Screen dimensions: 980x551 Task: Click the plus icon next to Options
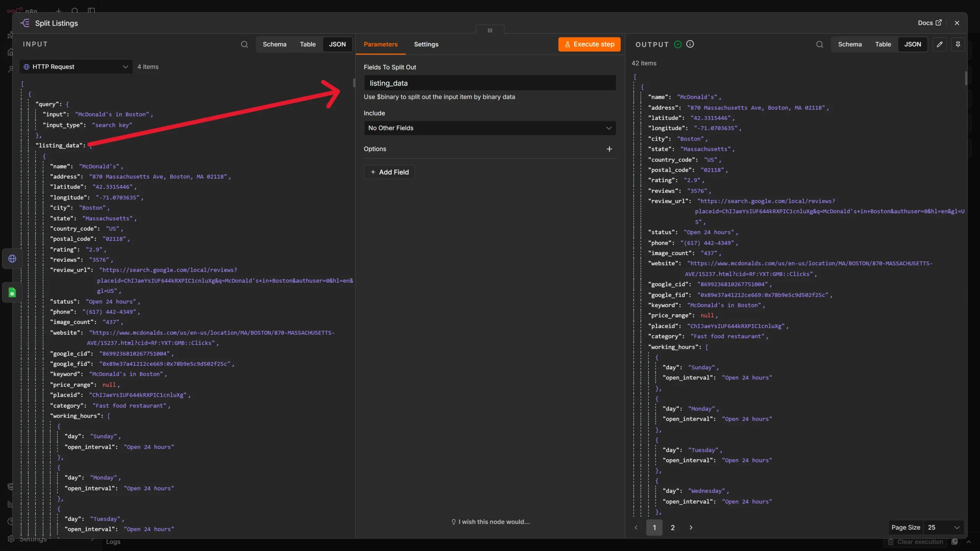pos(609,149)
